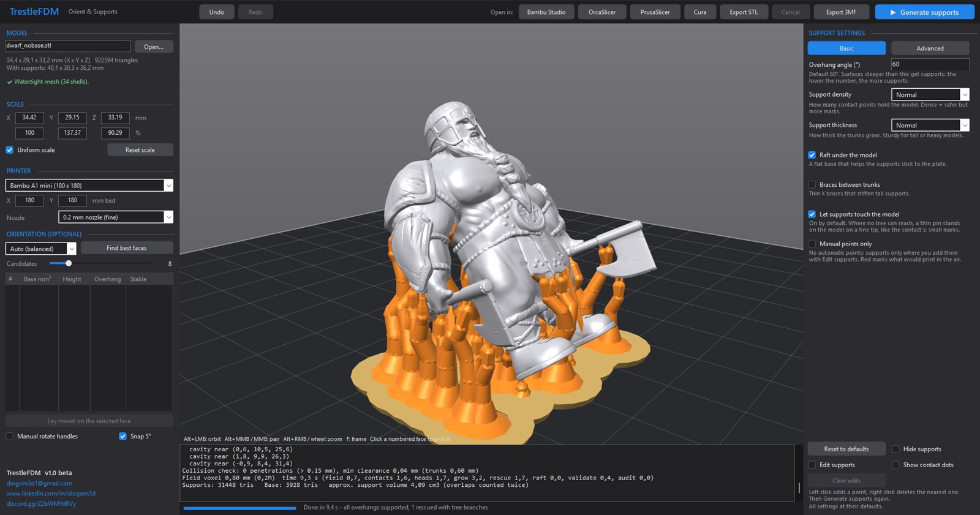This screenshot has width=980, height=515.
Task: Open the LinkedIn profile link
Action: point(51,494)
